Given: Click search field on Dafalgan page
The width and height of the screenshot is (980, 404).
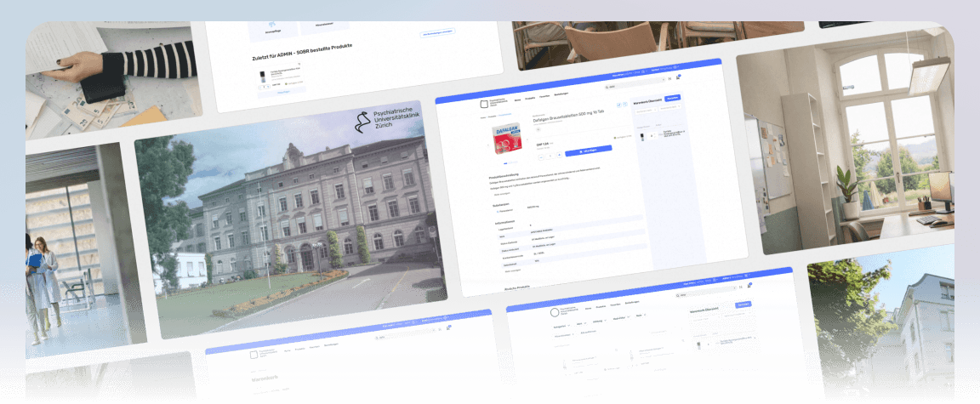Looking at the screenshot, I should (635, 84).
